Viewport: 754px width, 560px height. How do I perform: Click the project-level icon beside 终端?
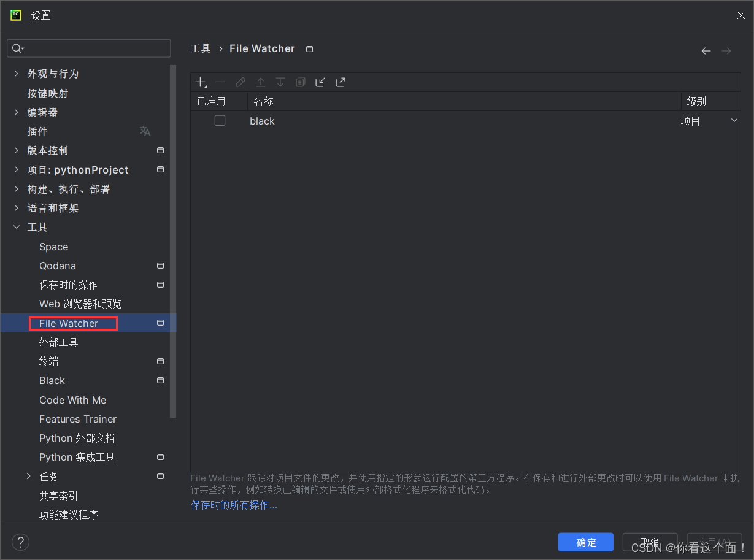tap(160, 361)
